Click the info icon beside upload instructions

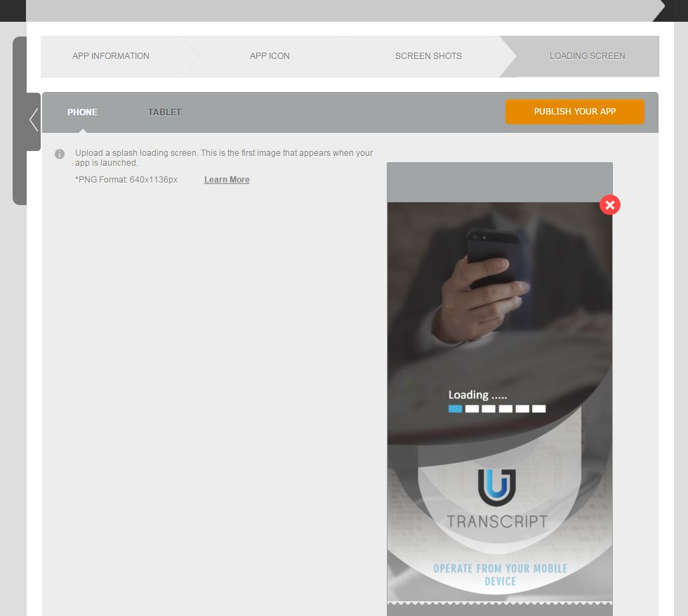pos(60,154)
